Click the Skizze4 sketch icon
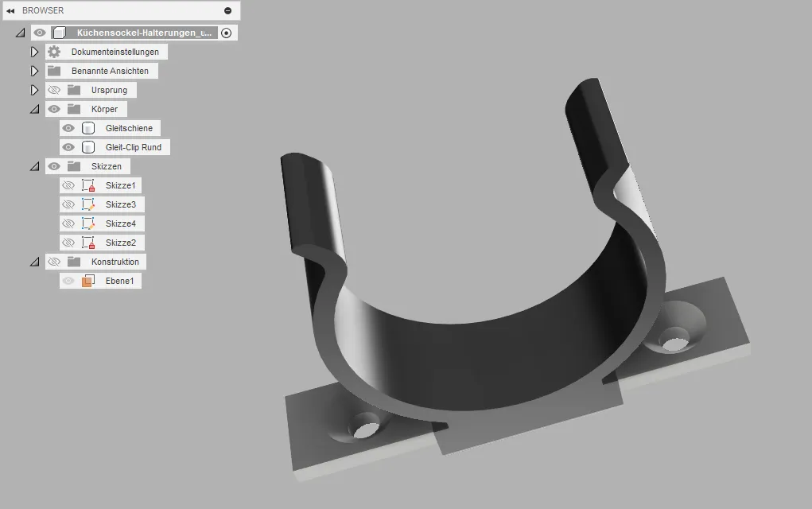 pos(88,223)
